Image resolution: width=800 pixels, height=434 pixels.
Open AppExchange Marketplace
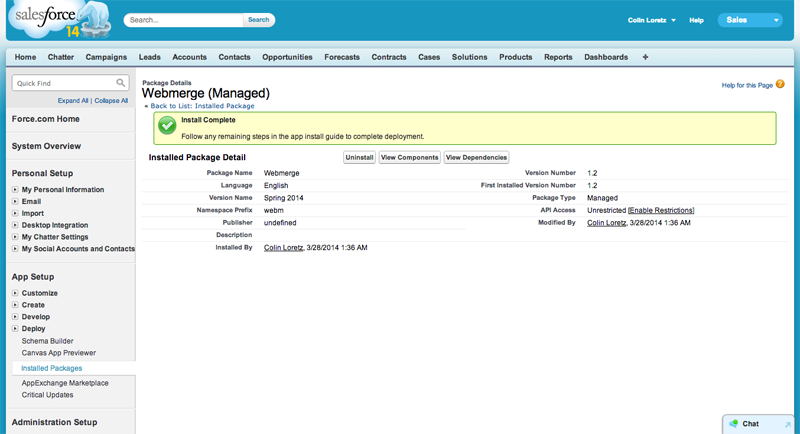tap(65, 383)
